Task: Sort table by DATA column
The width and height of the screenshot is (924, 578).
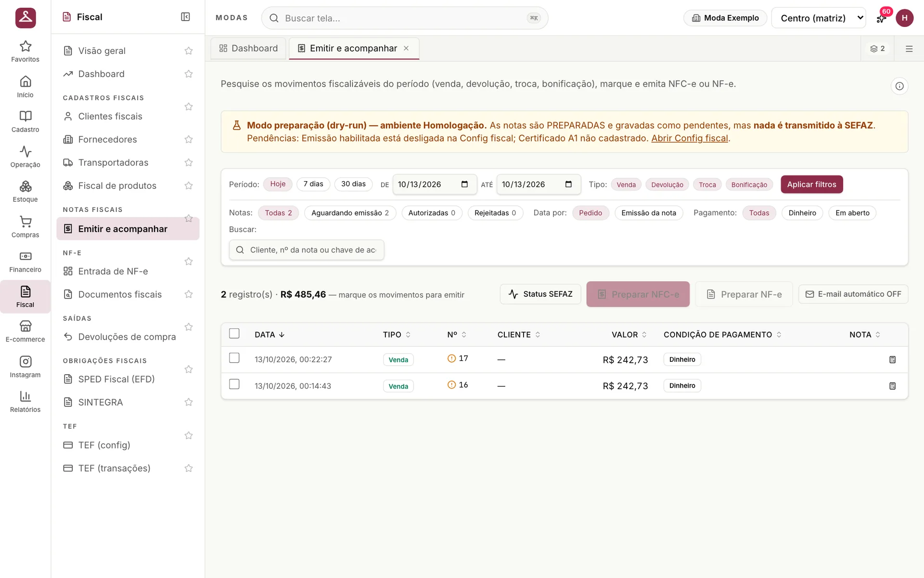Action: [x=269, y=335]
